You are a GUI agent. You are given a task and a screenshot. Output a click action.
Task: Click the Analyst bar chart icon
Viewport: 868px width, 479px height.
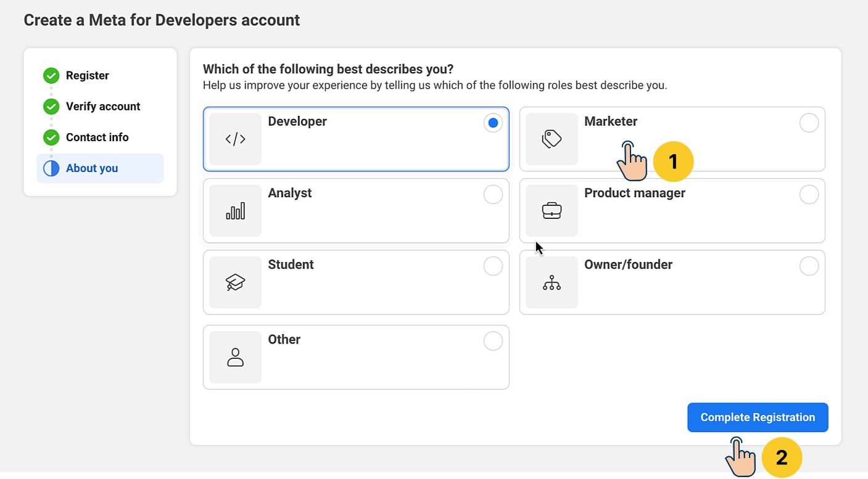(235, 211)
